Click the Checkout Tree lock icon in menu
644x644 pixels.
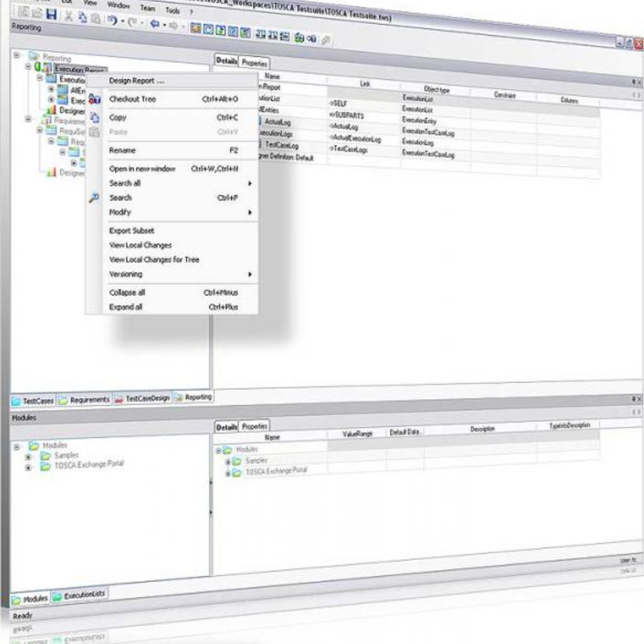point(94,99)
